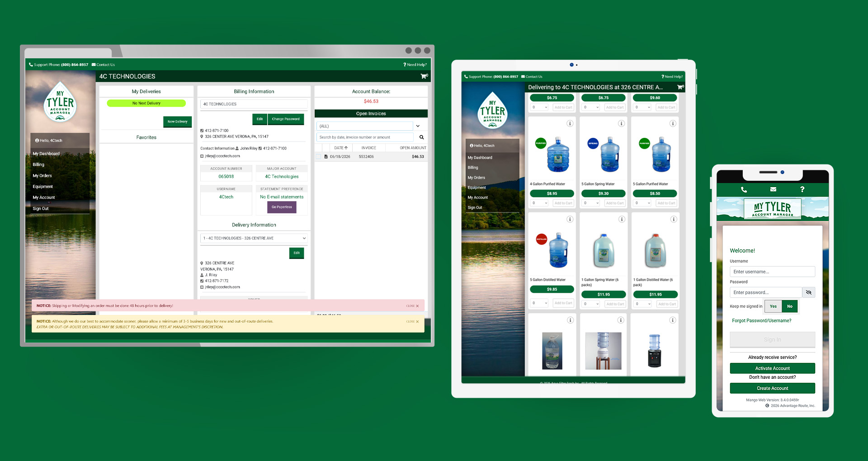
Task: Click the purple Go Paperless button
Action: pyautogui.click(x=282, y=207)
